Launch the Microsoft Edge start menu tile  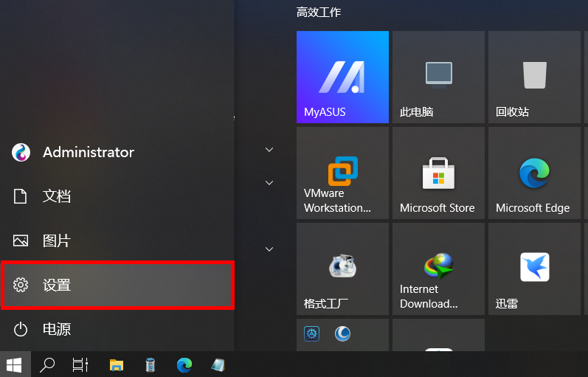[533, 173]
